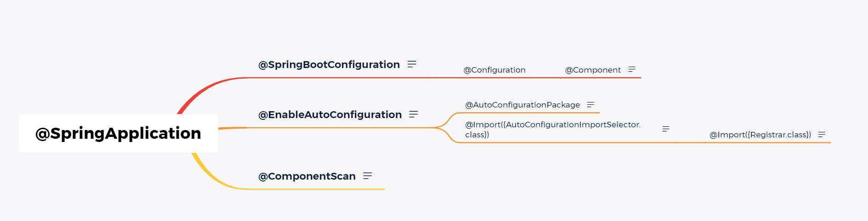Viewport: 868px width, 221px height.
Task: Select the @SpringBootConfiguration node
Action: [x=329, y=65]
